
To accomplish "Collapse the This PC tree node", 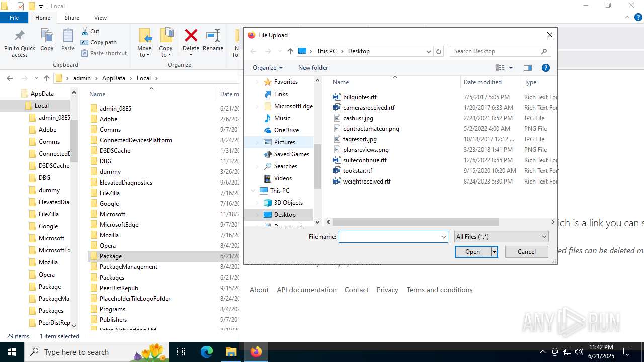I will tap(253, 191).
